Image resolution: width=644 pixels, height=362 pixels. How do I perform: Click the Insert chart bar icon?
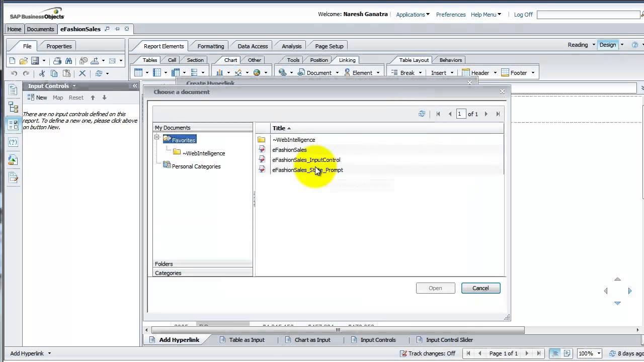point(219,73)
